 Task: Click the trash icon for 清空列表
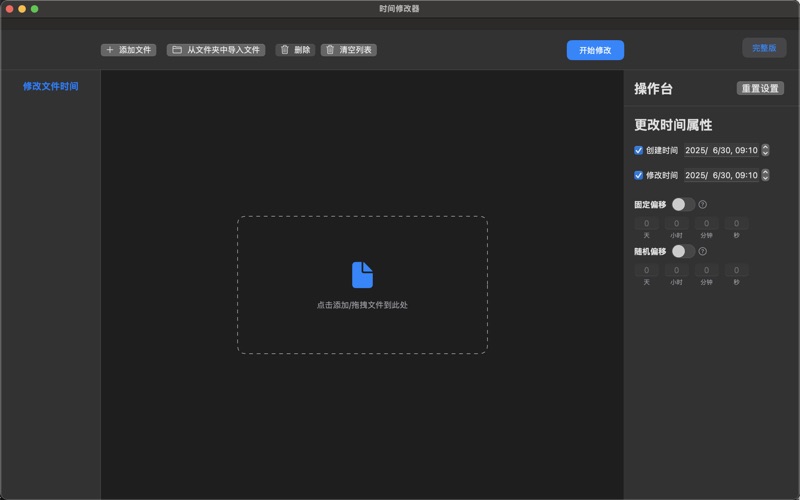pos(330,50)
